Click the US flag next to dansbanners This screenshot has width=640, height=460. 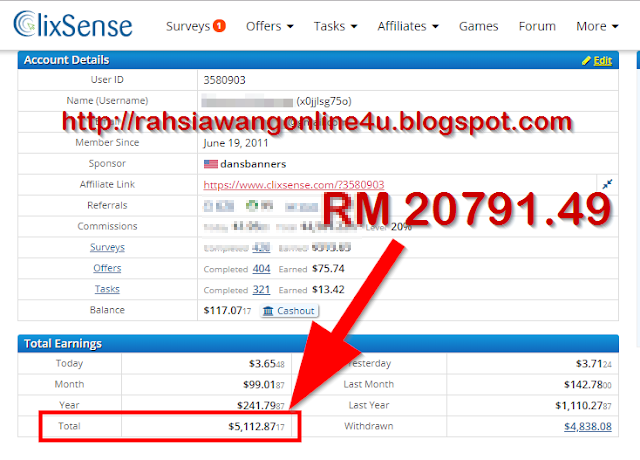point(211,164)
